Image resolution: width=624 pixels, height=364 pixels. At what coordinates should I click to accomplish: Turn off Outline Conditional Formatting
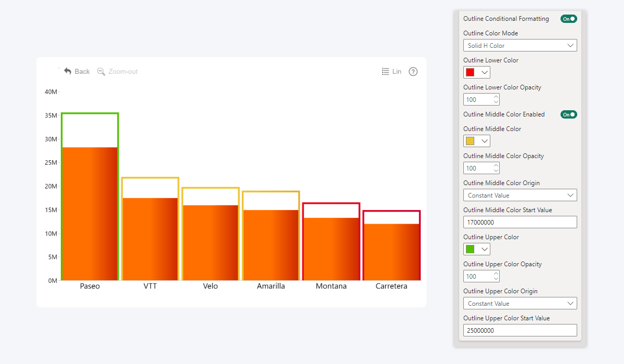(x=568, y=18)
